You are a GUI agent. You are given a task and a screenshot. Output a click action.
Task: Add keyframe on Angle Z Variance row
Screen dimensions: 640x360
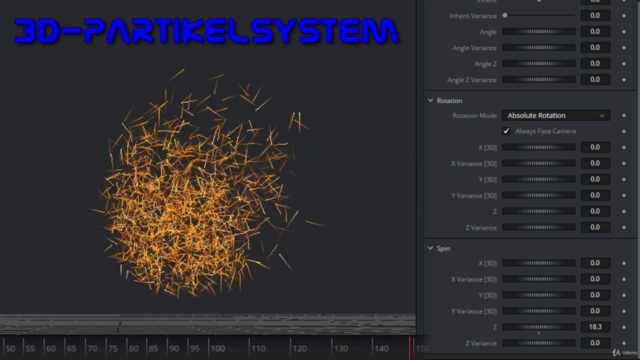tap(624, 80)
